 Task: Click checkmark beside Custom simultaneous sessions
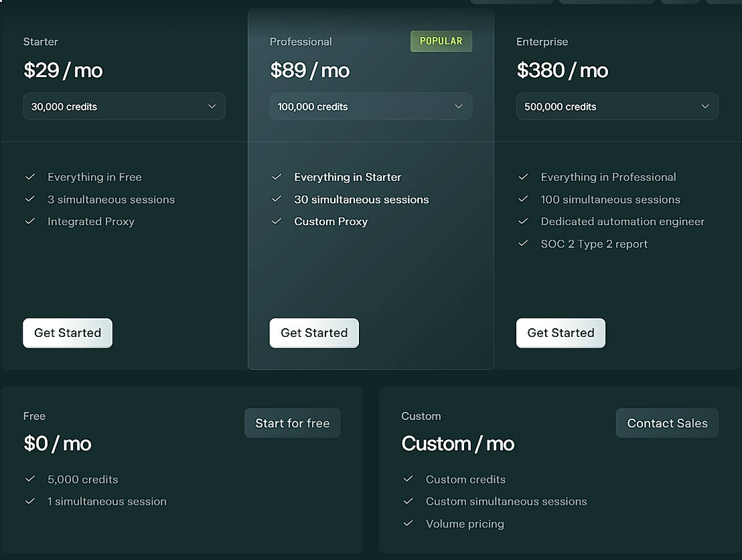click(408, 501)
